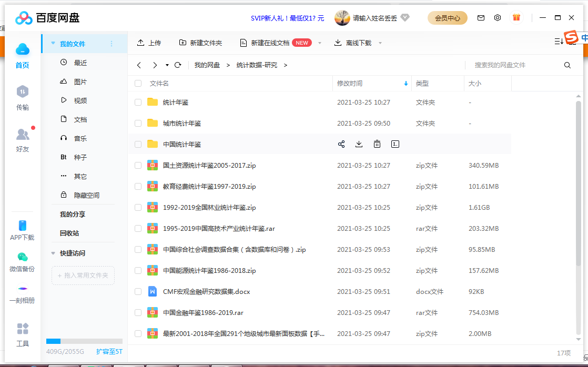The width and height of the screenshot is (588, 367).
Task: Click the gift box icon
Action: click(x=516, y=17)
